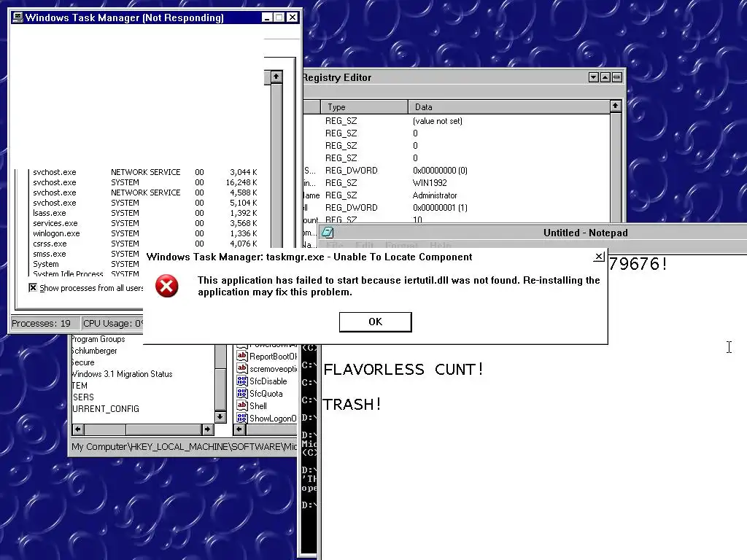Viewport: 747px width, 560px height.
Task: Click the Registry Editor values pane scroll-up arrow
Action: [x=616, y=106]
